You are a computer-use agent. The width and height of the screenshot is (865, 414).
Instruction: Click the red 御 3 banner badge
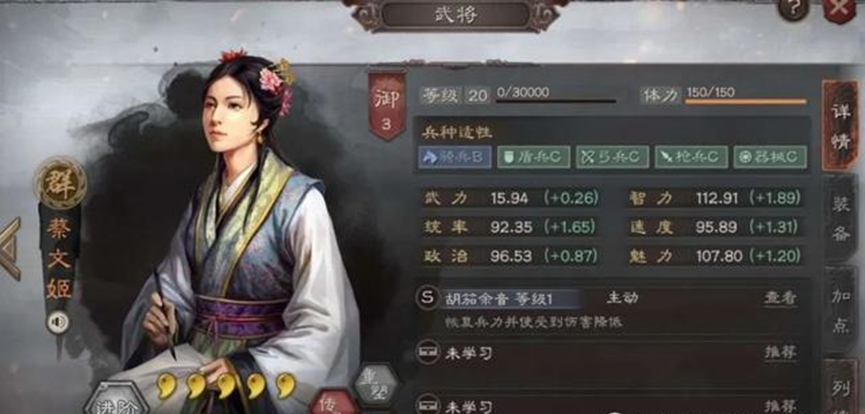[x=387, y=104]
